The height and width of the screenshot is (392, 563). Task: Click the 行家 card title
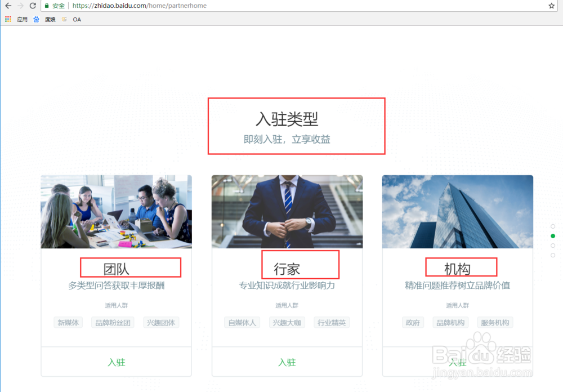287,269
